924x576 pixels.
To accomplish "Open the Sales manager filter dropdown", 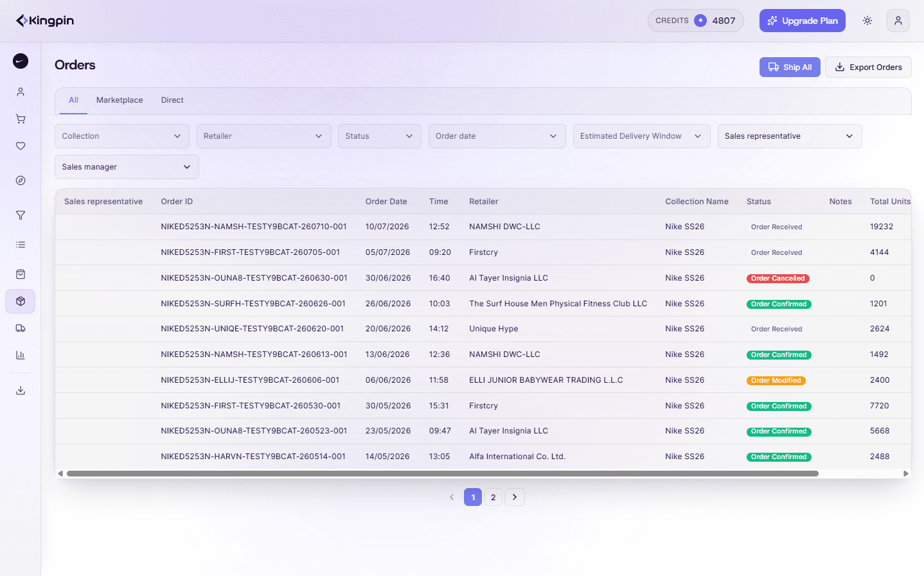I will click(127, 167).
